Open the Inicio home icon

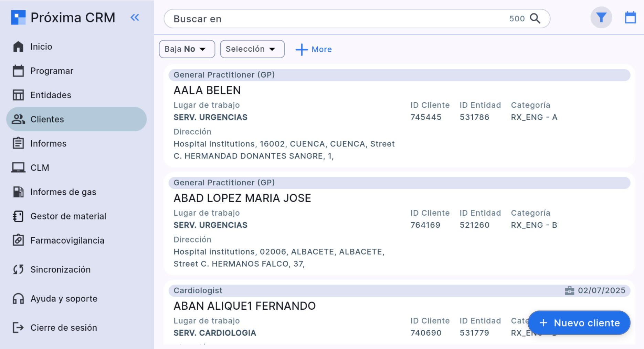coord(18,47)
